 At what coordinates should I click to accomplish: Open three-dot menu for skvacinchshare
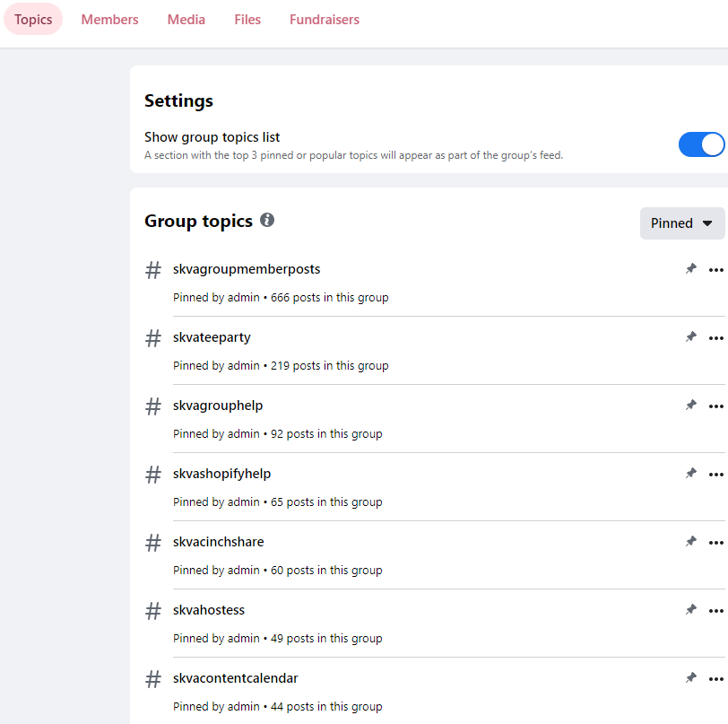716,542
